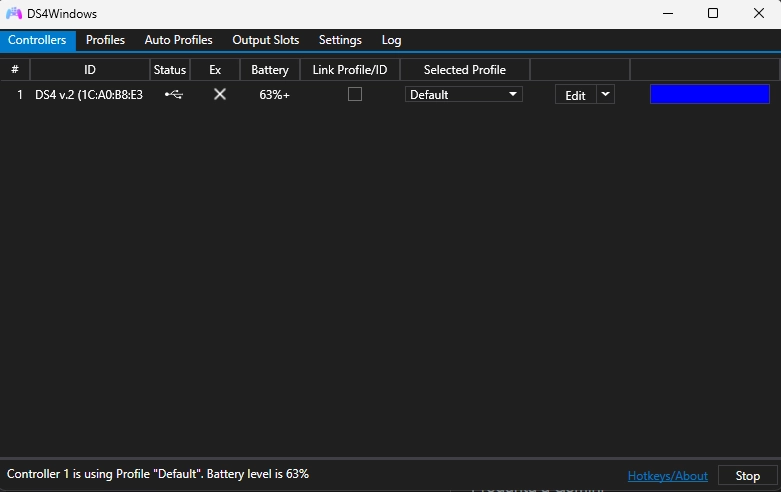781x492 pixels.
Task: Click the ID column header
Action: coord(90,70)
